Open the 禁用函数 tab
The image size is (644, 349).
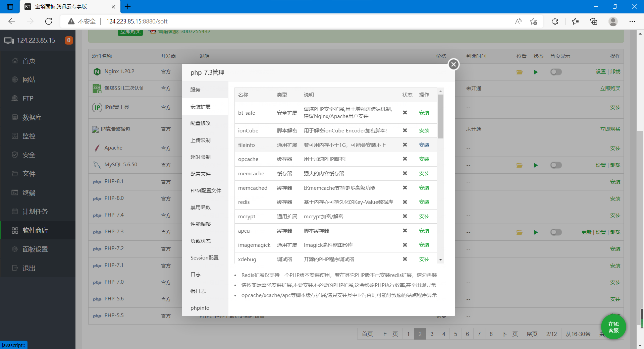click(200, 208)
